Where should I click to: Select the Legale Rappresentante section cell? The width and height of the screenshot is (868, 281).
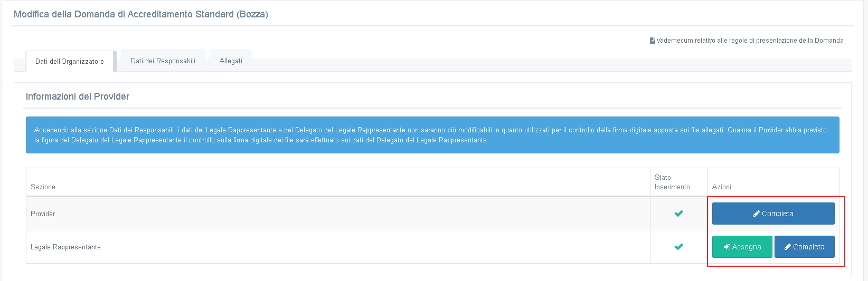click(338, 247)
